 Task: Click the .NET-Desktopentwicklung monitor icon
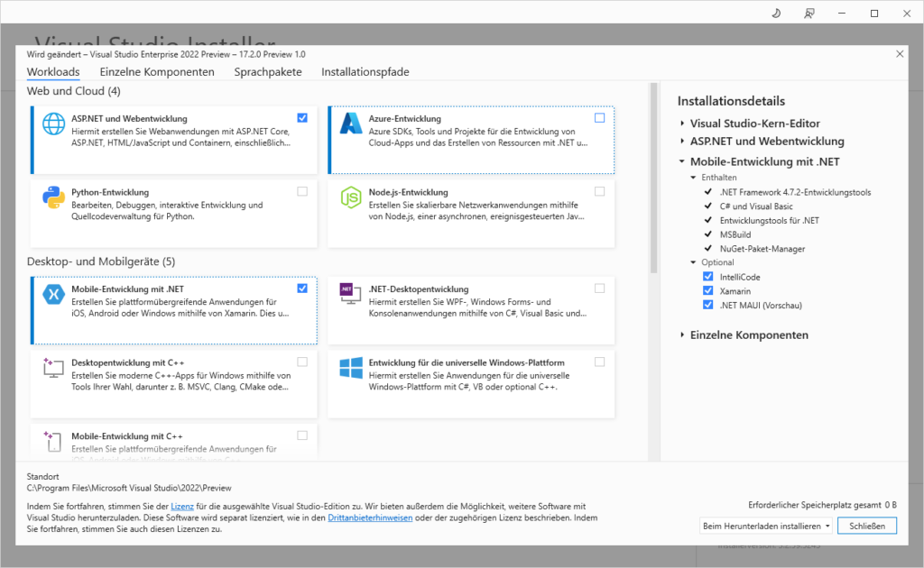[350, 294]
